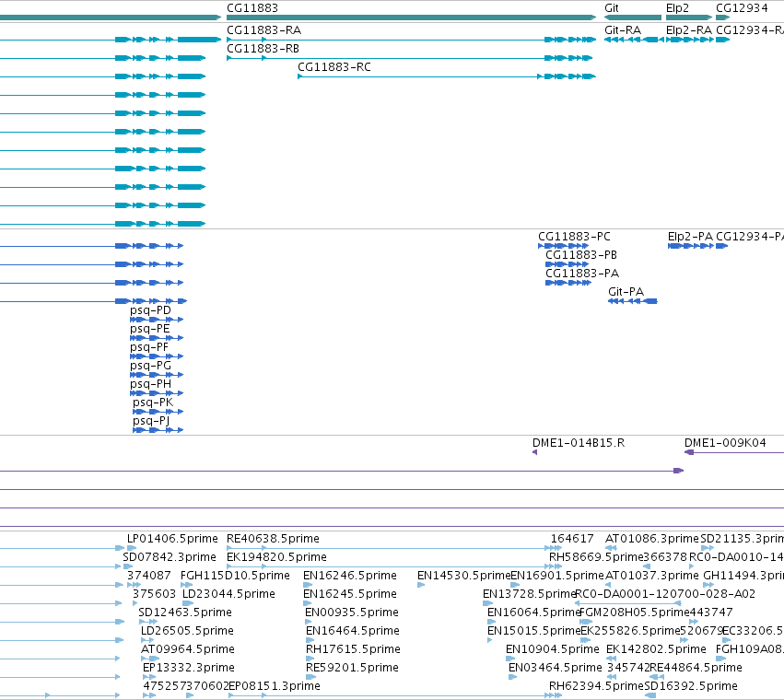Click the CG11883-PA protein label

pyautogui.click(x=582, y=274)
